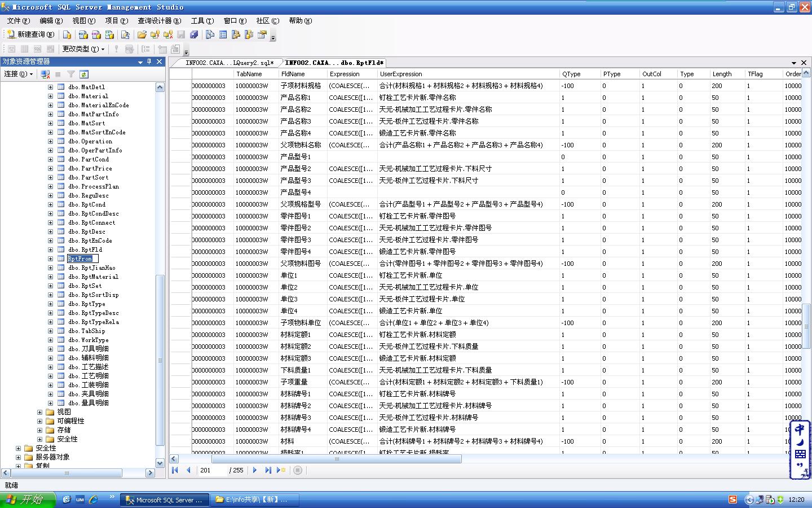Move to the next row

coord(255,470)
